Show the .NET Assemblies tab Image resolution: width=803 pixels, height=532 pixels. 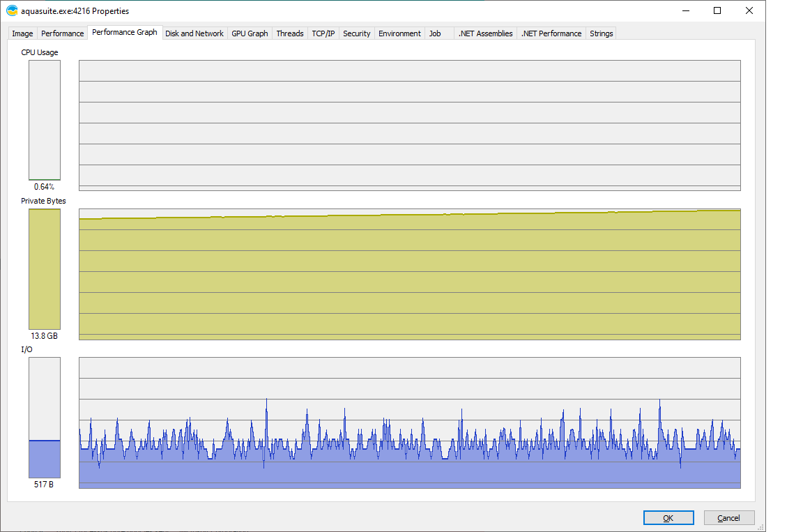pyautogui.click(x=485, y=33)
